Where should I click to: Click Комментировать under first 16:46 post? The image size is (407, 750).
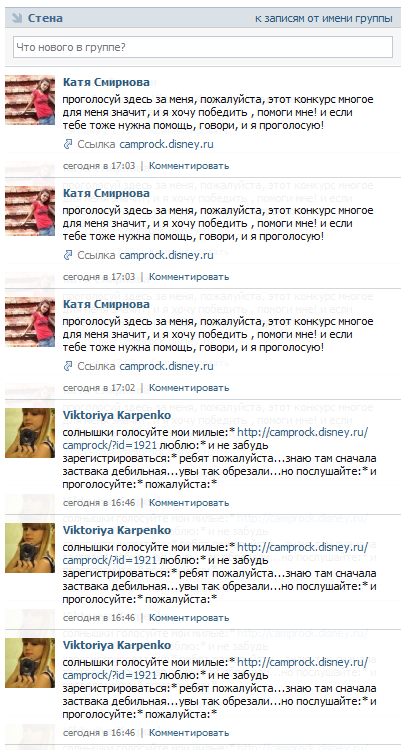[189, 503]
